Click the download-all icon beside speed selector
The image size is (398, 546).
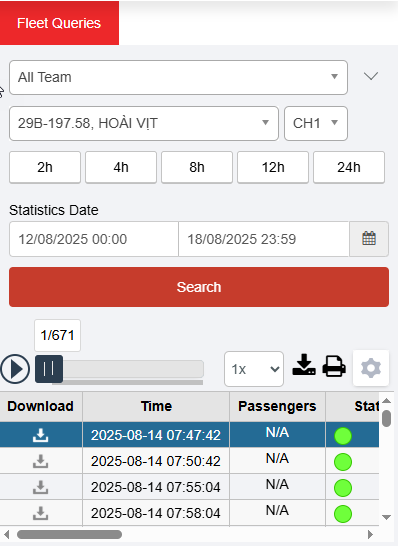(x=304, y=365)
